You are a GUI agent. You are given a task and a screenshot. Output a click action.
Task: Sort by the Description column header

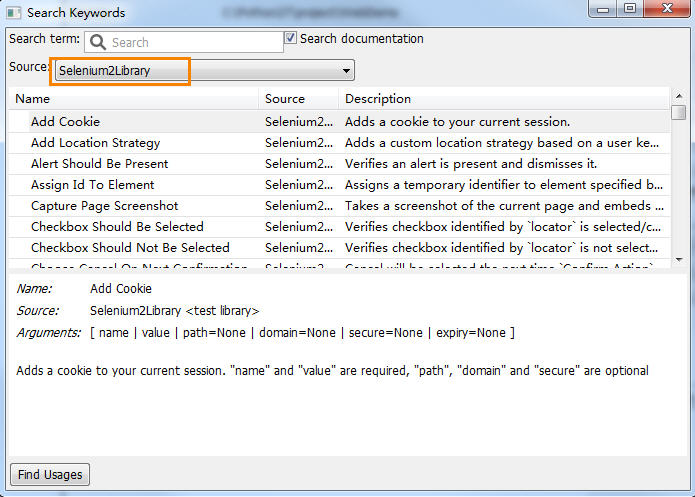point(504,98)
